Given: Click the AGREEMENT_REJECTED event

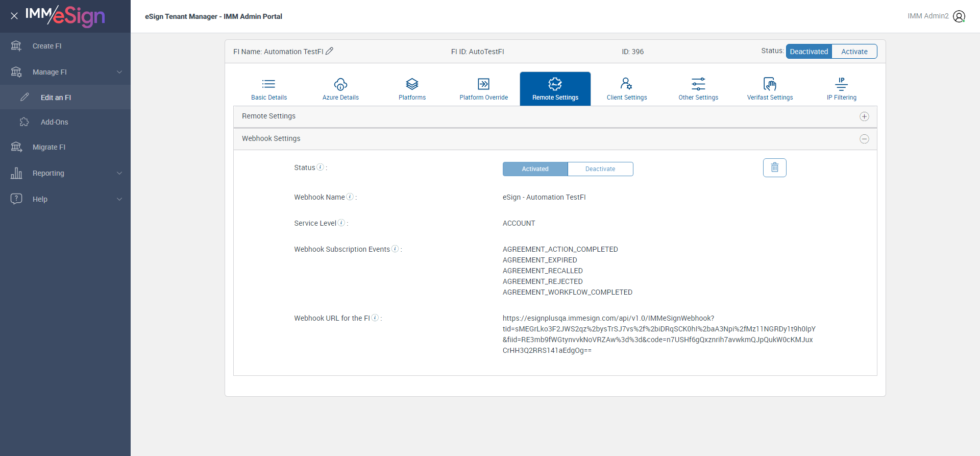Looking at the screenshot, I should point(543,281).
